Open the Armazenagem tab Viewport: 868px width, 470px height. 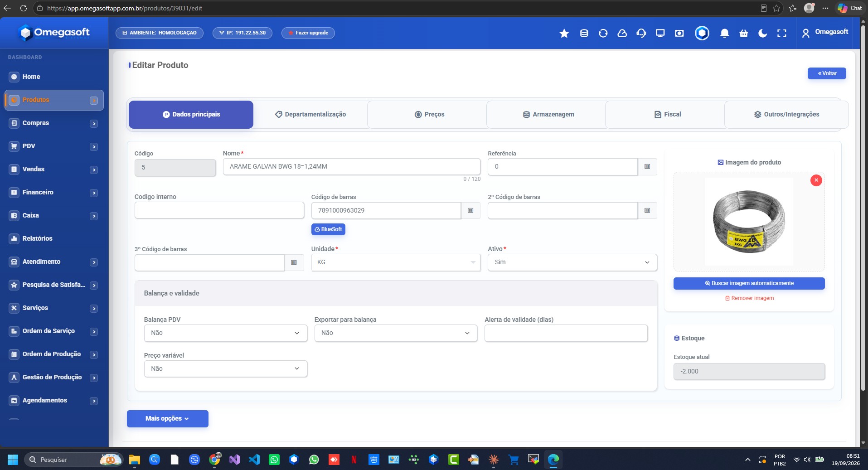548,115
